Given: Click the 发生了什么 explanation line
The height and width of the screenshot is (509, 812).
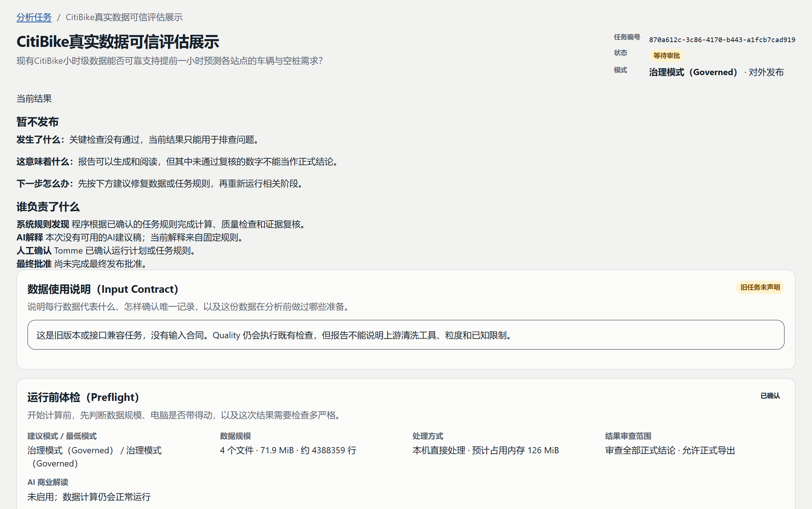Looking at the screenshot, I should coord(139,140).
